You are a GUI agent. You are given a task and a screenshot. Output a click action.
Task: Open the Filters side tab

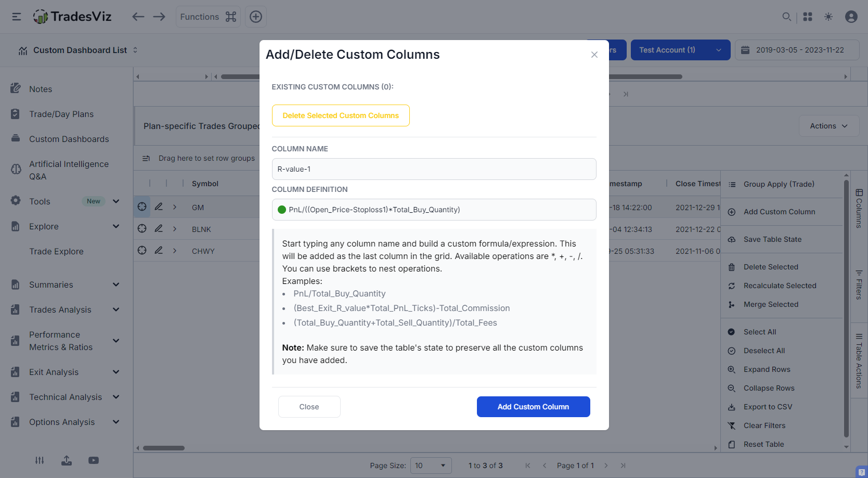[859, 285]
